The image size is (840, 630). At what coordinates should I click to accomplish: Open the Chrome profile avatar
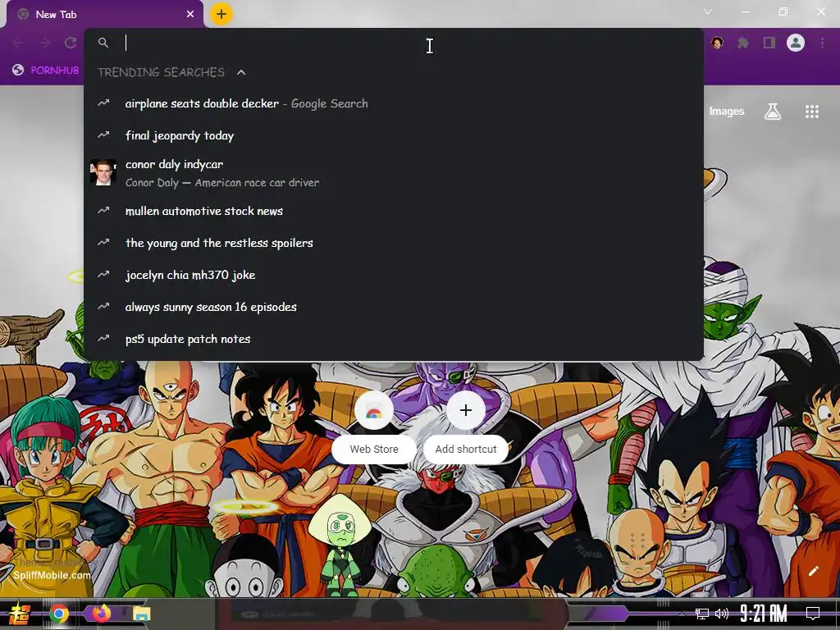click(x=796, y=43)
